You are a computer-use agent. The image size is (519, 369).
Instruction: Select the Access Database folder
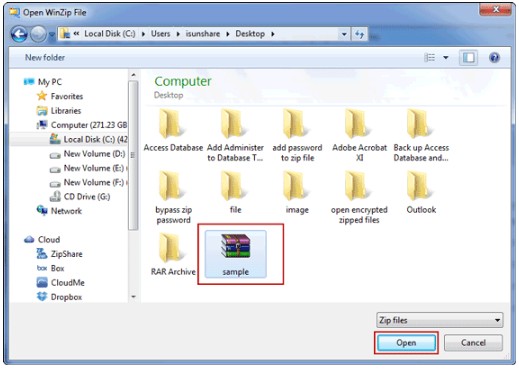173,130
